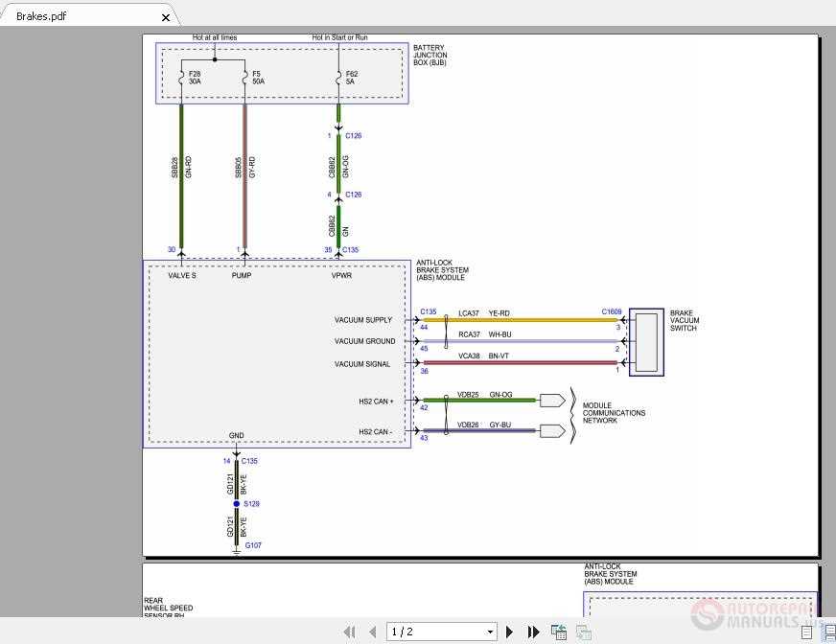
Task: Click the C135 connector label at VPWR
Action: pyautogui.click(x=350, y=249)
